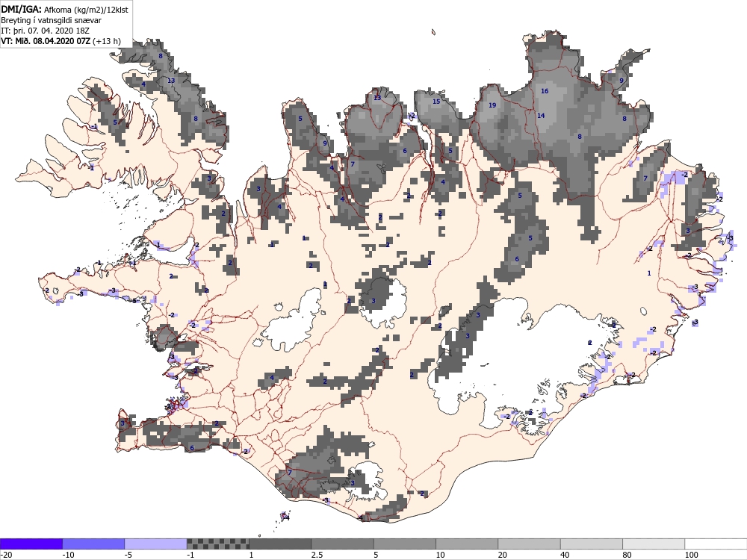Click the white above-100 legend swatch

tap(716, 544)
